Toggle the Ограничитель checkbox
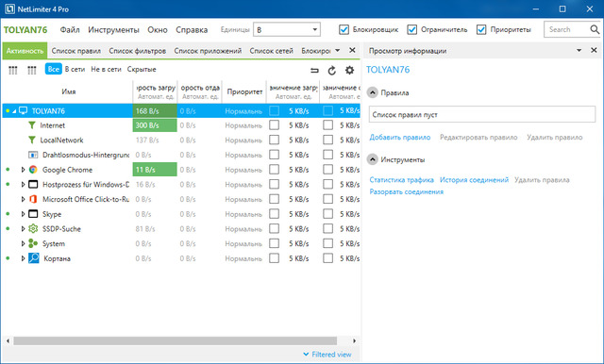This screenshot has width=604, height=364. tap(412, 29)
